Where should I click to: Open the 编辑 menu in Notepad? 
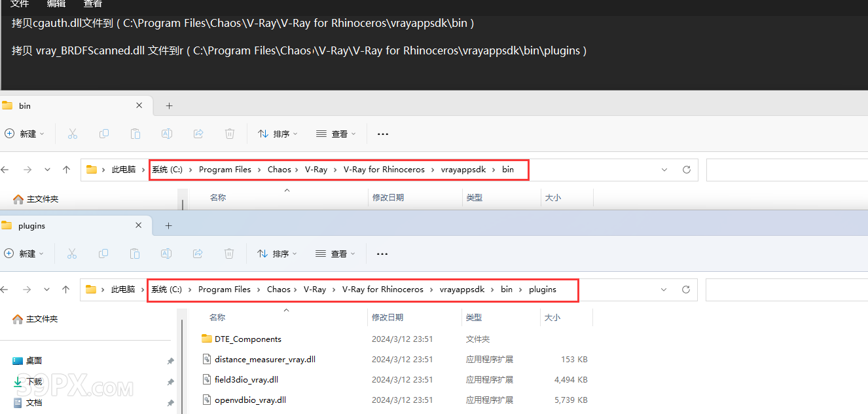[x=56, y=4]
